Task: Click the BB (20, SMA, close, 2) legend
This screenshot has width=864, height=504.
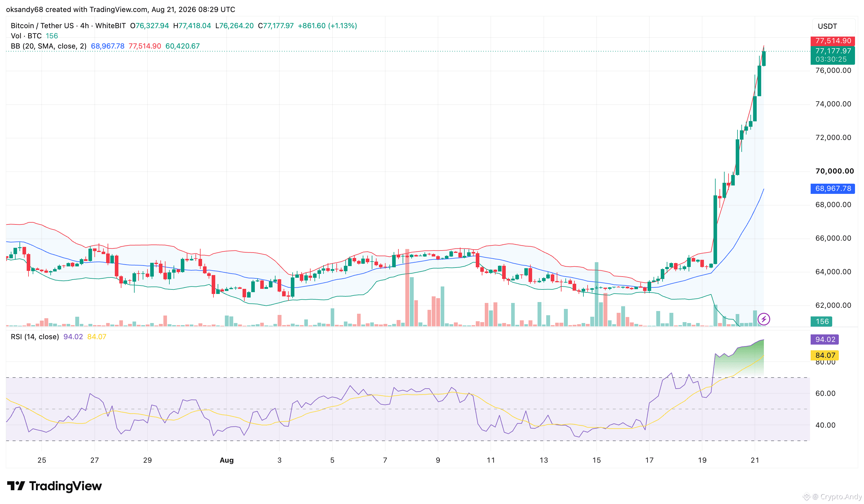Action: 48,46
